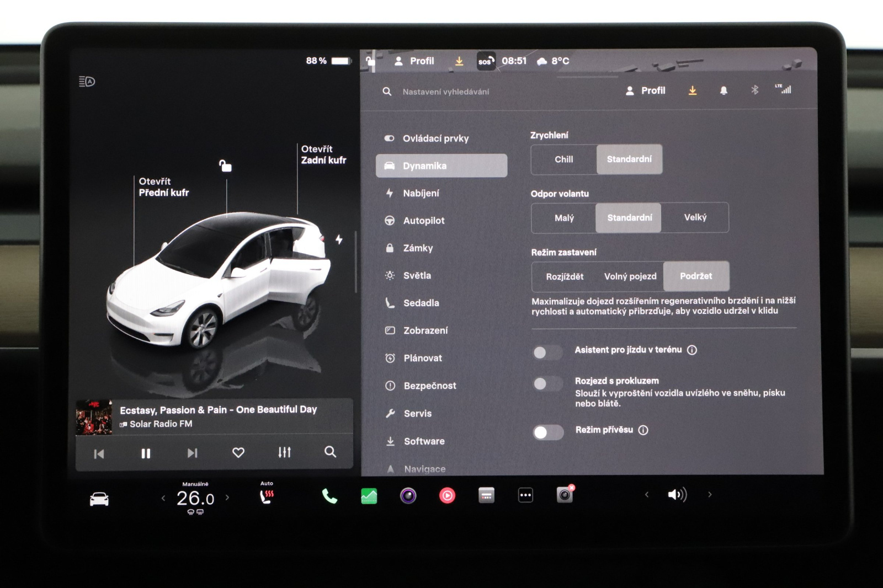The image size is (883, 588).
Task: Turn on Režim přívěsu toggle
Action: click(547, 432)
